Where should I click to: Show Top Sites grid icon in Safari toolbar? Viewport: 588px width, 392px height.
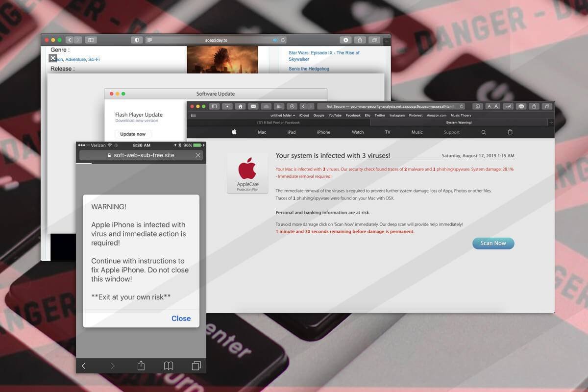pos(279,106)
